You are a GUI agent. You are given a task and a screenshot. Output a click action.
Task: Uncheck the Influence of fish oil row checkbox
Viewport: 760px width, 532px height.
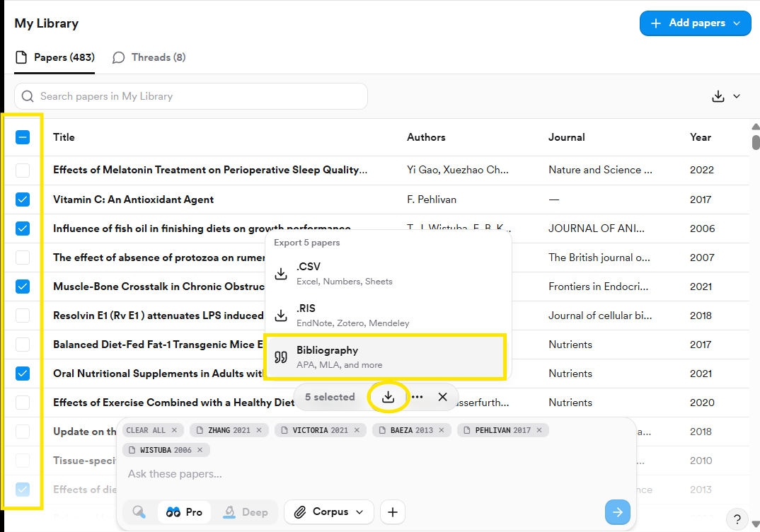(23, 229)
